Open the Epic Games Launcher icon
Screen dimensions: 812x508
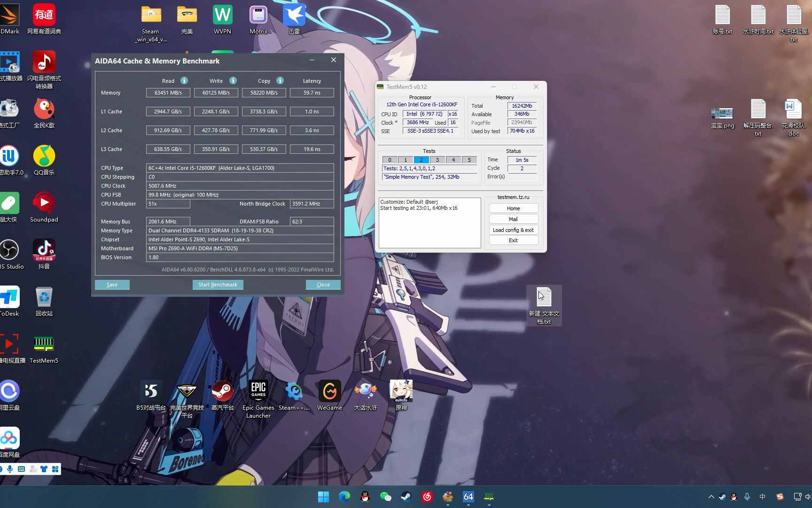tap(258, 399)
